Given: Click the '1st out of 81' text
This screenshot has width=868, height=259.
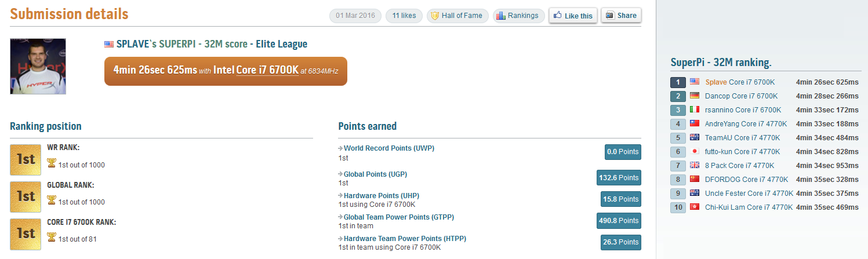Looking at the screenshot, I should [x=78, y=239].
